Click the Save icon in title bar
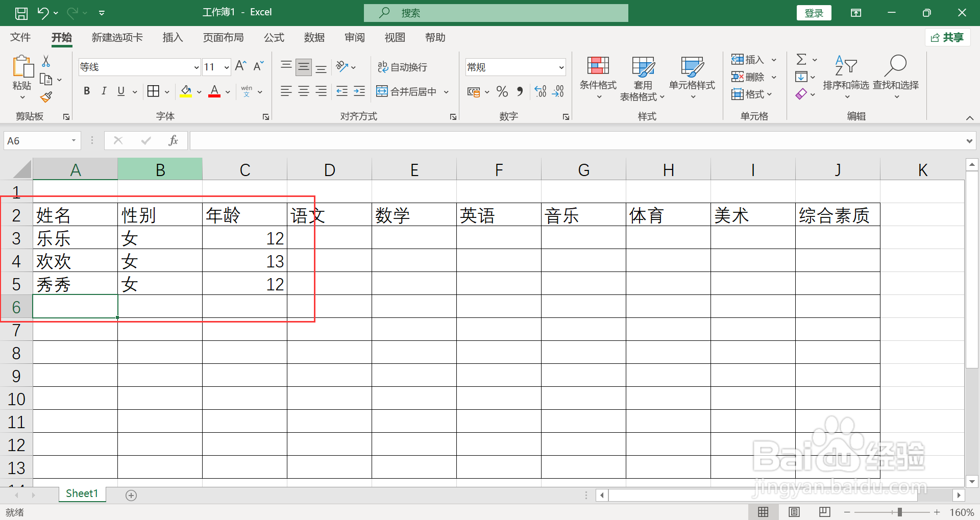980x520 pixels. pos(21,13)
